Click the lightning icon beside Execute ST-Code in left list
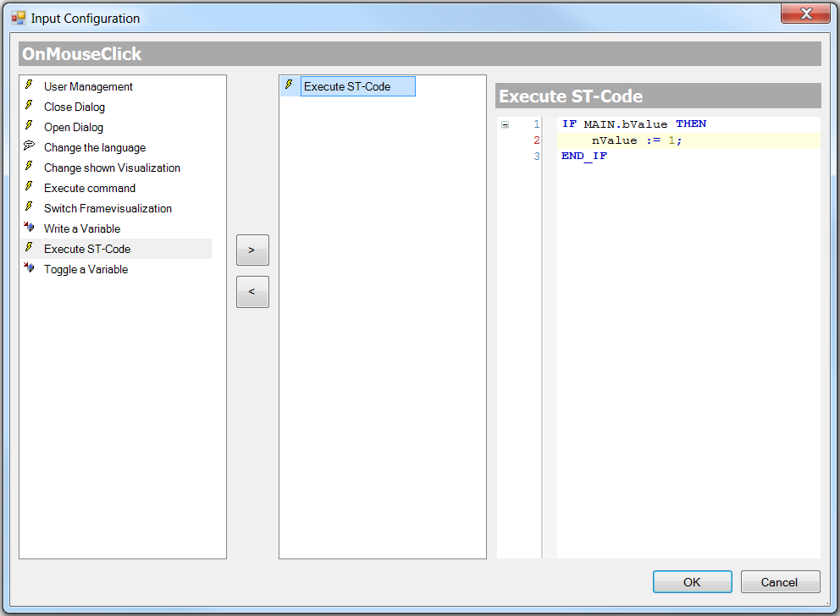The image size is (840, 616). pyautogui.click(x=29, y=247)
